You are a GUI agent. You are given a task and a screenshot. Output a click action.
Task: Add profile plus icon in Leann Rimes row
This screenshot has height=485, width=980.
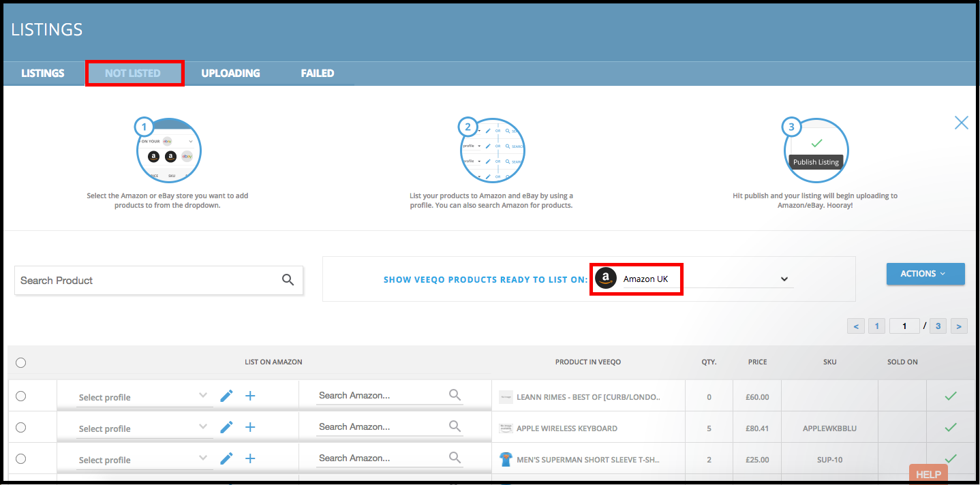click(x=250, y=396)
